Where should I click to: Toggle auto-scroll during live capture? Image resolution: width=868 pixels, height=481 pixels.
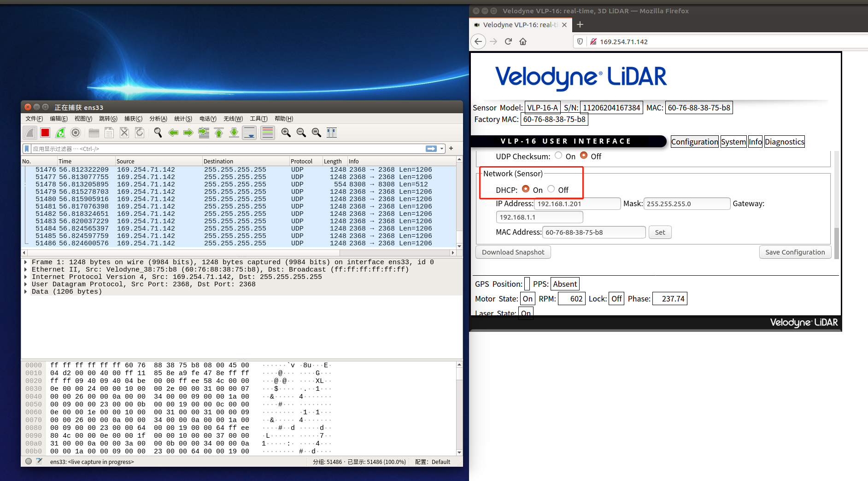point(249,133)
